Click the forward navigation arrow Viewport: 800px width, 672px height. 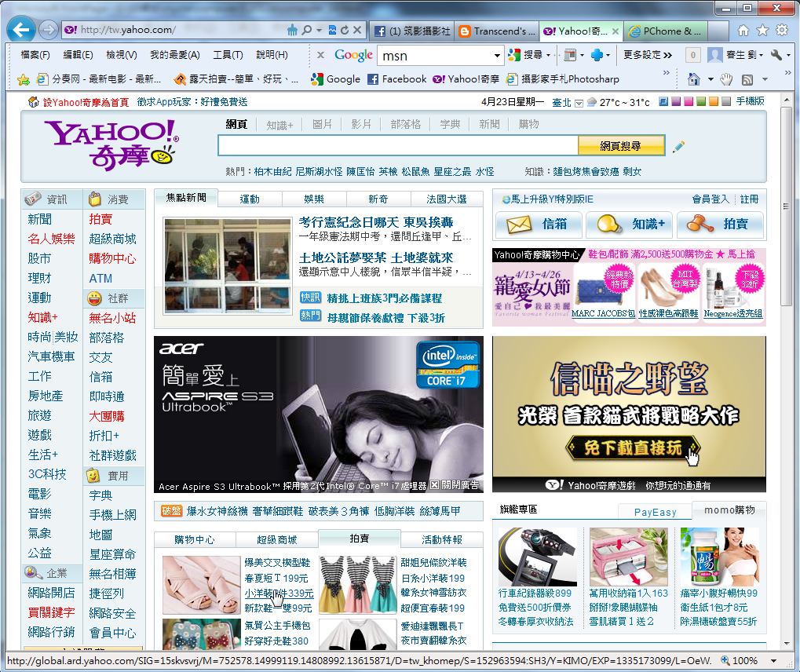[x=49, y=30]
